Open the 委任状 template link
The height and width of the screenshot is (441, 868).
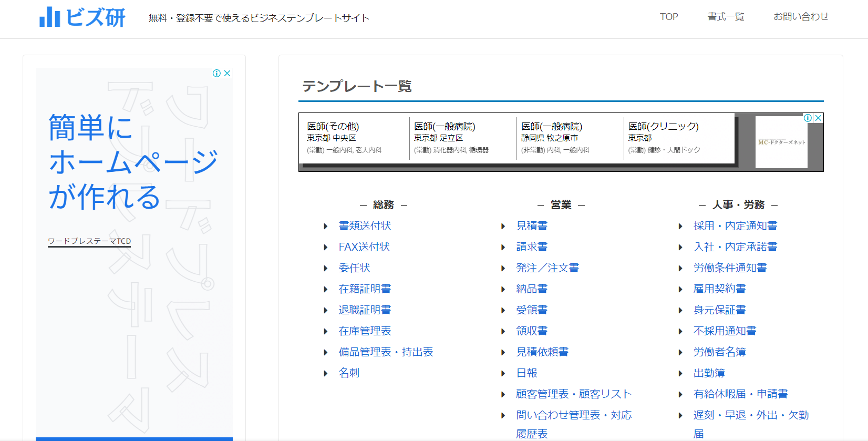point(354,268)
